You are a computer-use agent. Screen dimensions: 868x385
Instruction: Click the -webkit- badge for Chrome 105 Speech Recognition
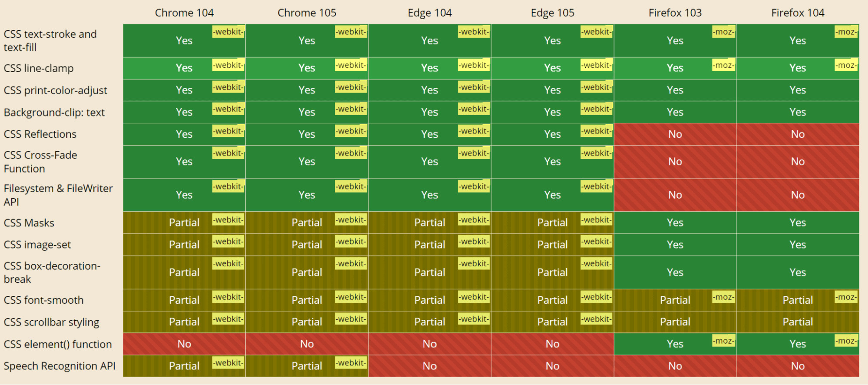coord(351,363)
